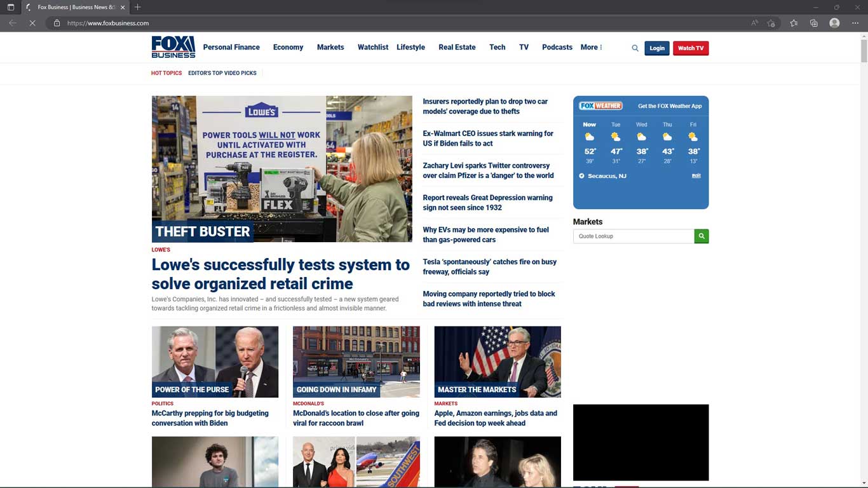Open Power of the Purse thumbnail
Viewport: 868px width, 488px height.
click(215, 362)
